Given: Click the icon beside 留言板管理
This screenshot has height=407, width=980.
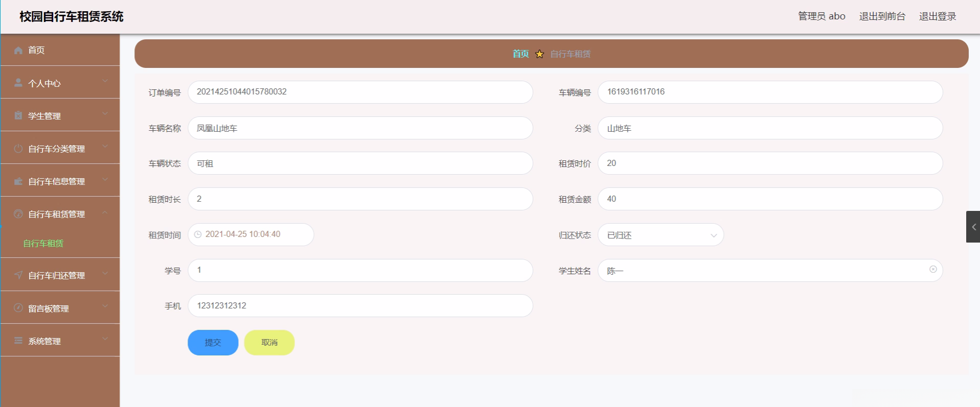Looking at the screenshot, I should click(x=18, y=308).
